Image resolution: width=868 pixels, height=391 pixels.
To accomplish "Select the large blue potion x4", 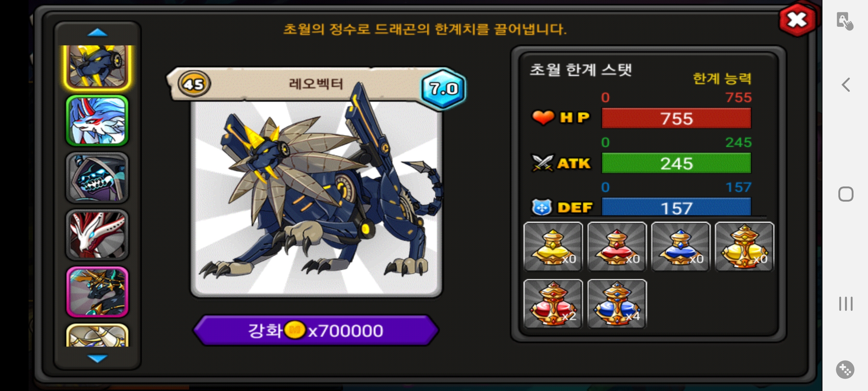I will pyautogui.click(x=617, y=304).
